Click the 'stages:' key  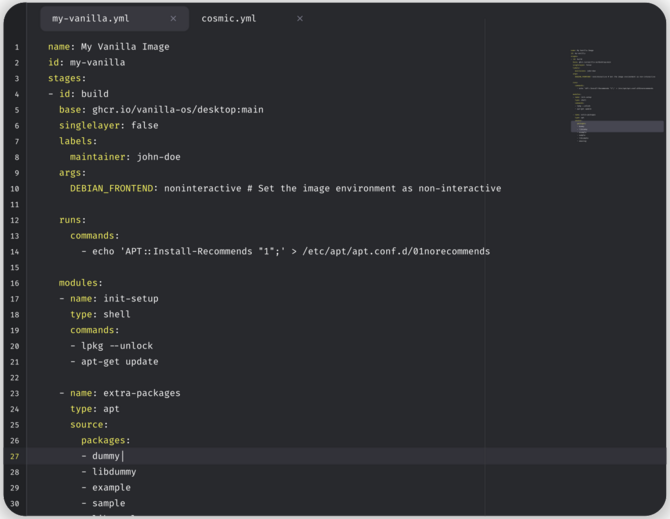67,78
